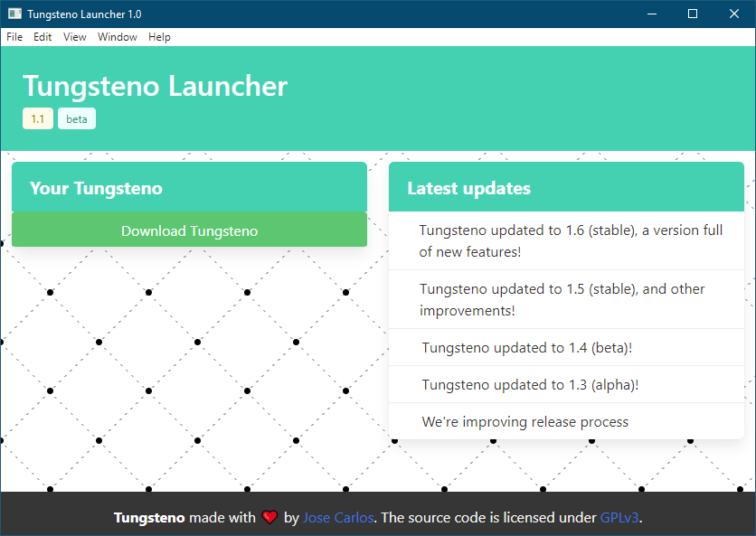Open the GPLv3 license link
The width and height of the screenshot is (756, 536).
pyautogui.click(x=619, y=518)
